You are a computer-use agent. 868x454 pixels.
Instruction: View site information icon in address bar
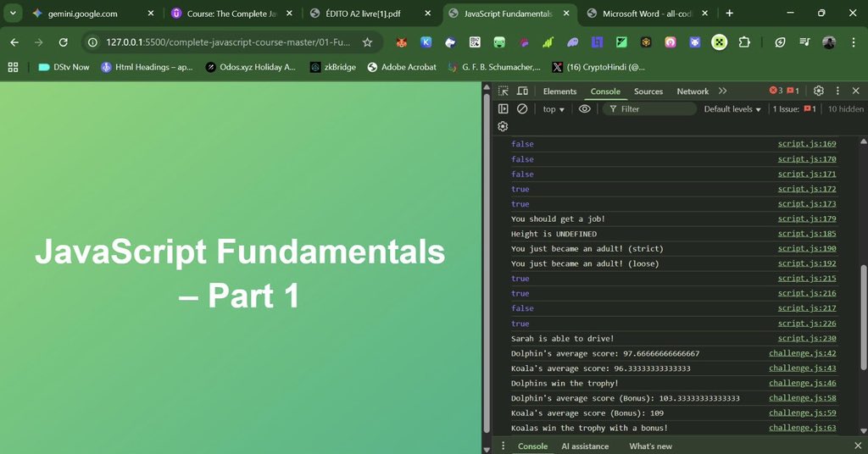coord(93,42)
